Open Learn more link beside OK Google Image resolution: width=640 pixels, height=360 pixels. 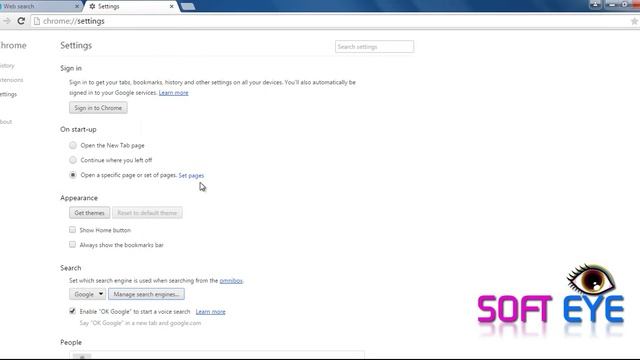click(x=211, y=311)
